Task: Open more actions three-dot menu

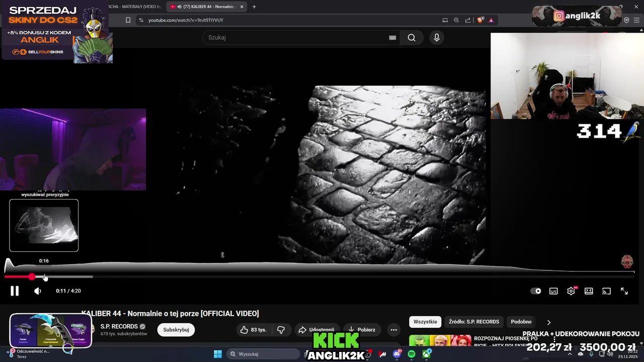Action: point(394,330)
